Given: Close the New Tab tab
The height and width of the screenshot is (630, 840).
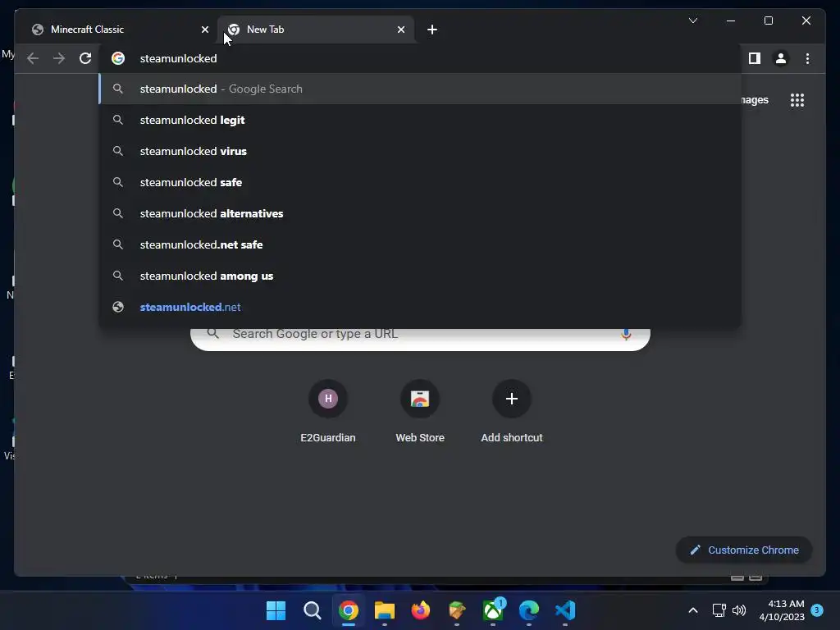Looking at the screenshot, I should [400, 30].
